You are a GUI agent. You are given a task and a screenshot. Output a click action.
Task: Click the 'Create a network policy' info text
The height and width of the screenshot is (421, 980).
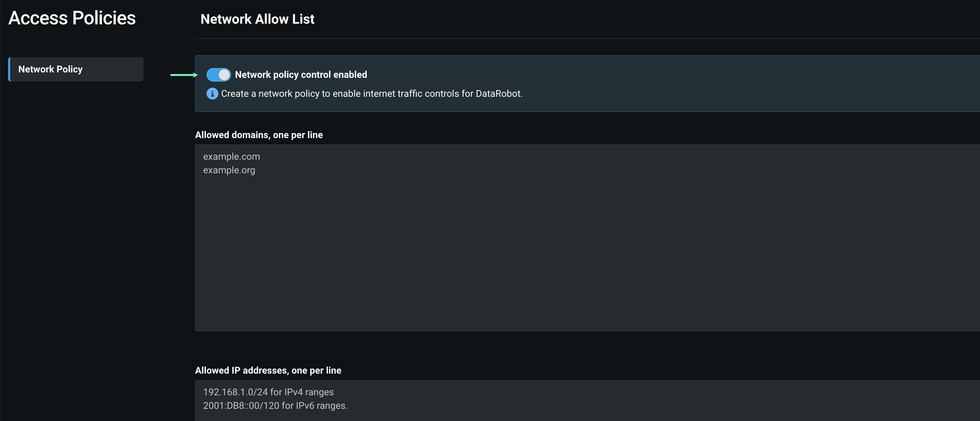tap(371, 93)
